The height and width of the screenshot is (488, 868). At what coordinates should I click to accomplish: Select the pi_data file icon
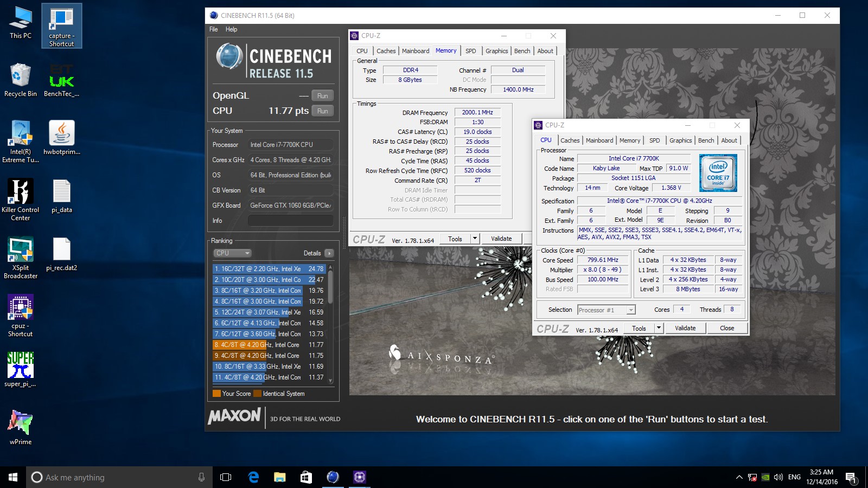pos(62,196)
